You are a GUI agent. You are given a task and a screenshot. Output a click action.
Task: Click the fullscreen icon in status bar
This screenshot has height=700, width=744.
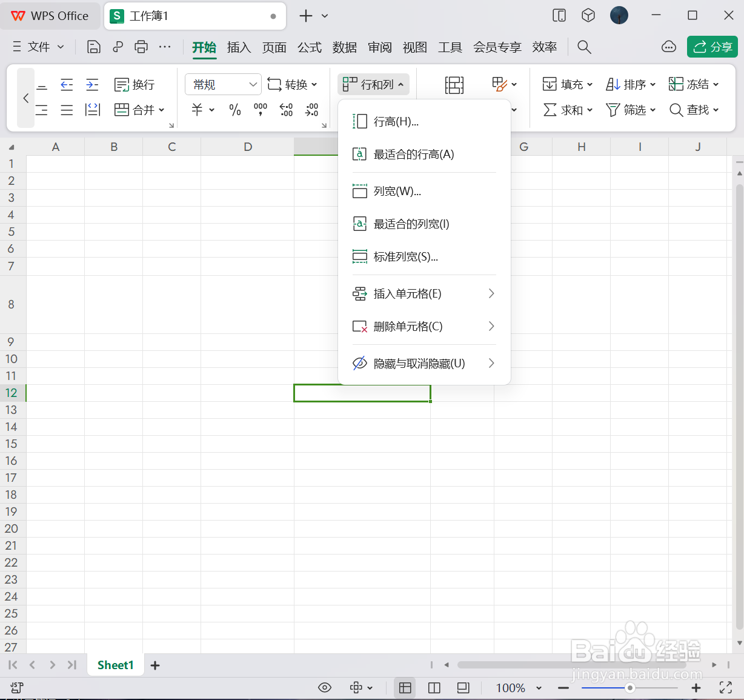pos(726,687)
